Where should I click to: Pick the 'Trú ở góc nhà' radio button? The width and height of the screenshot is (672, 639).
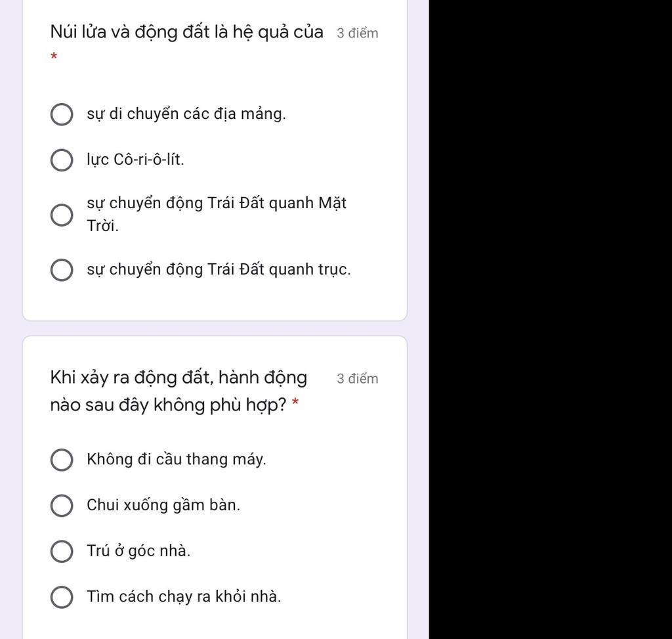click(x=62, y=552)
